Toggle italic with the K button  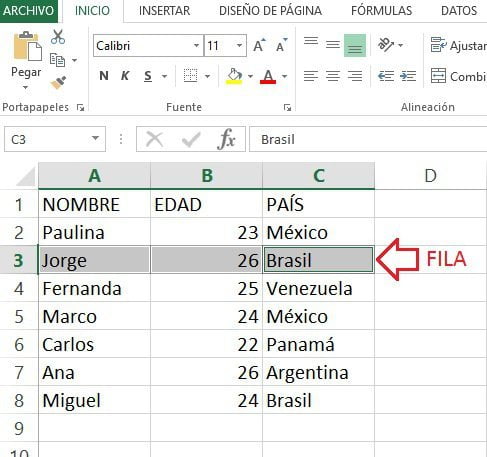[125, 76]
